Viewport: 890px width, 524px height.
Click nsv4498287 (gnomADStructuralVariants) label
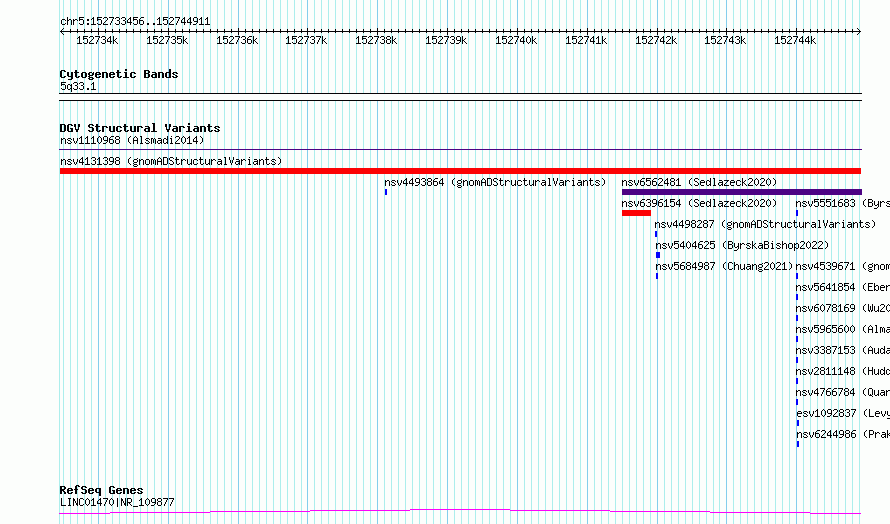point(765,224)
